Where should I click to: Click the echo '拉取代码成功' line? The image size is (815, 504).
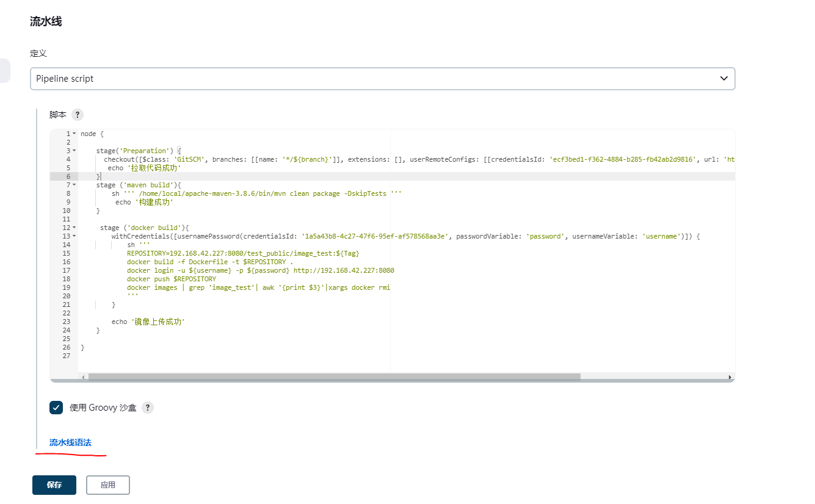tap(145, 168)
